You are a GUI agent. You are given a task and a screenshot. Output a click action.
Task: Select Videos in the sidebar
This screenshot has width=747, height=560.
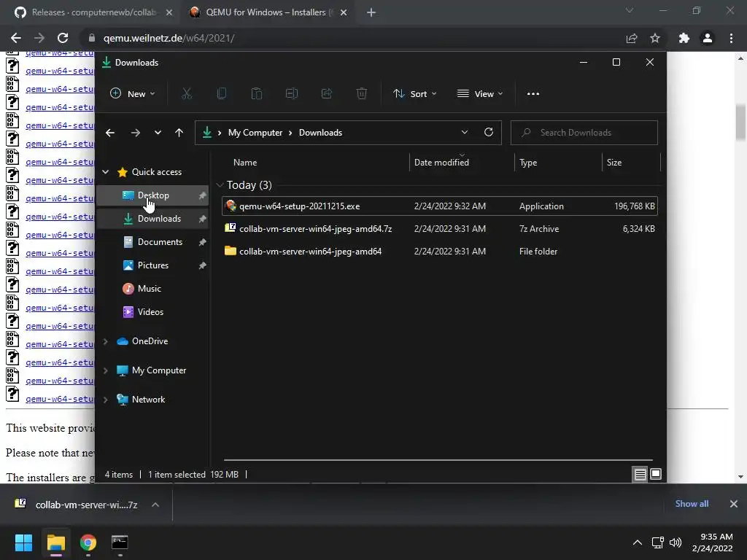tap(152, 312)
